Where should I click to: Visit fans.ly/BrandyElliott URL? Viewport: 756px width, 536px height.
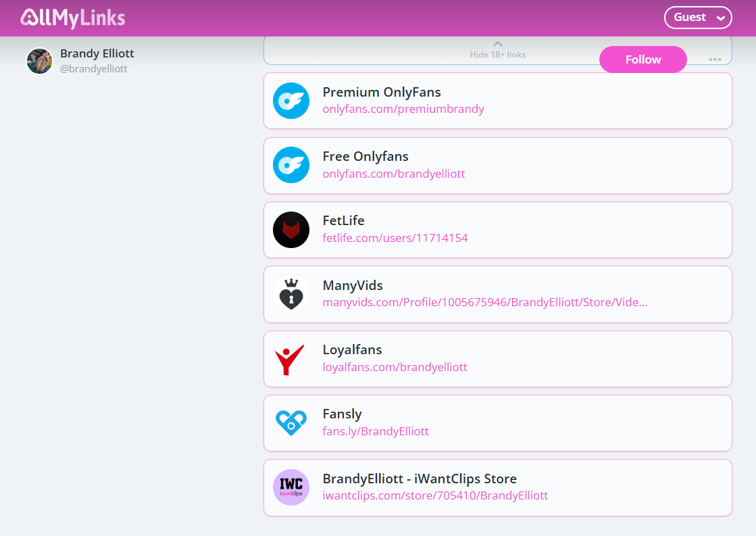pos(375,431)
